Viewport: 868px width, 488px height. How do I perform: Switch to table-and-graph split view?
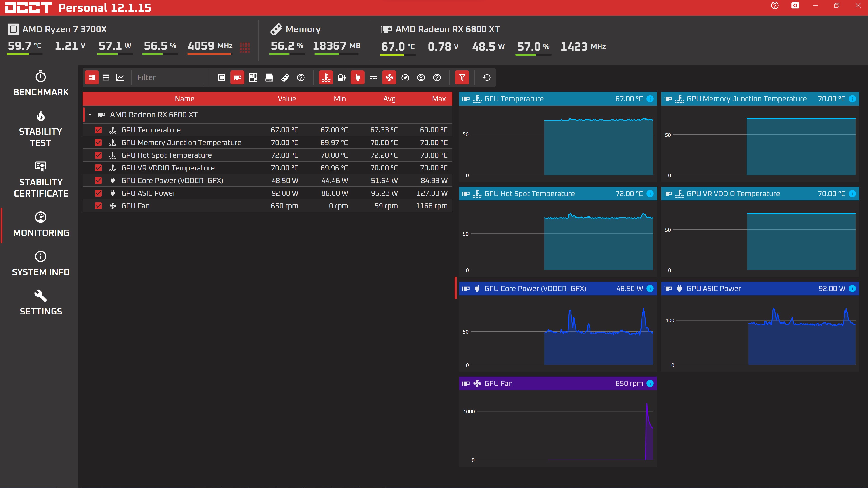coord(92,77)
